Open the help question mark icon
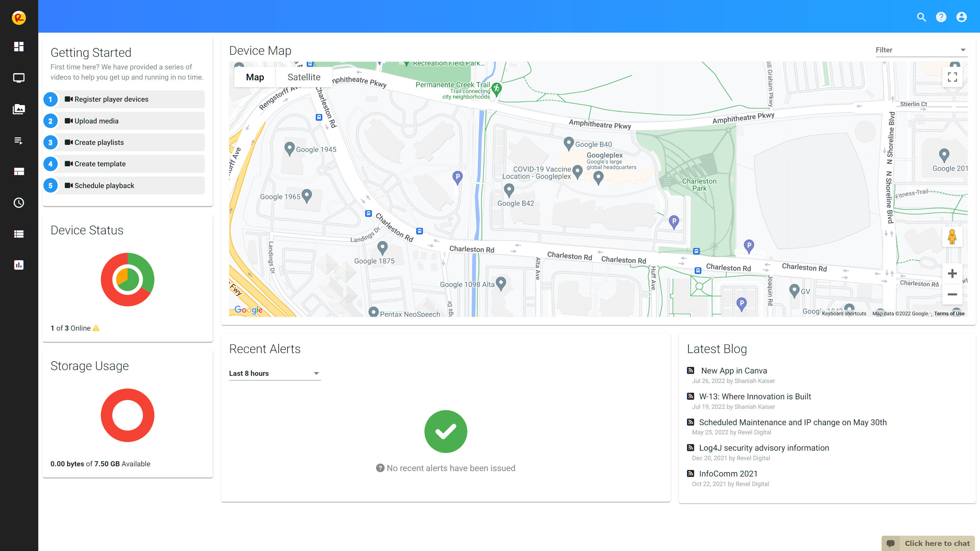980x551 pixels. coord(941,17)
